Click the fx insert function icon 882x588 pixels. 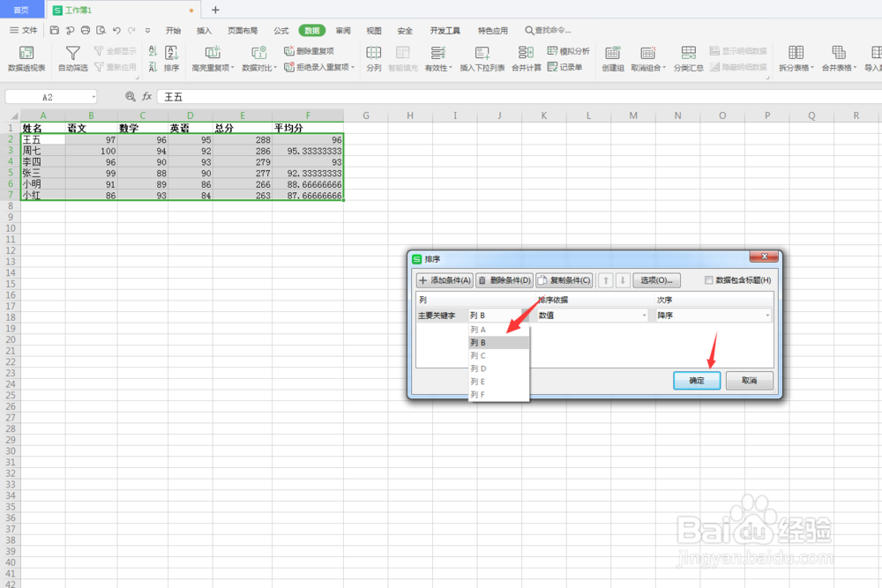[146, 97]
